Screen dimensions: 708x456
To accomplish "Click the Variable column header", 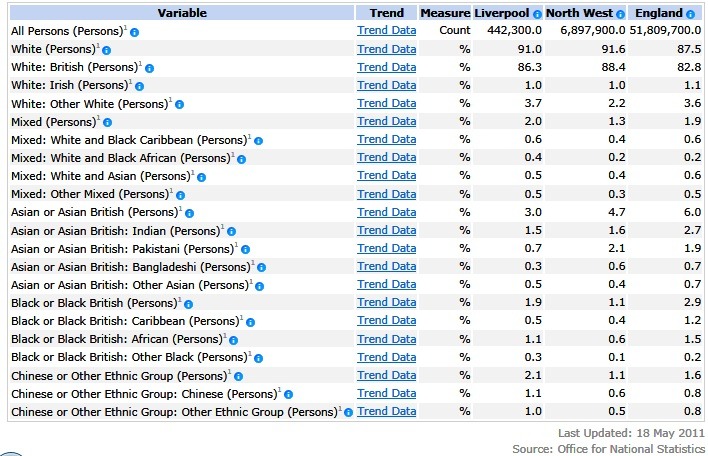I will click(180, 13).
